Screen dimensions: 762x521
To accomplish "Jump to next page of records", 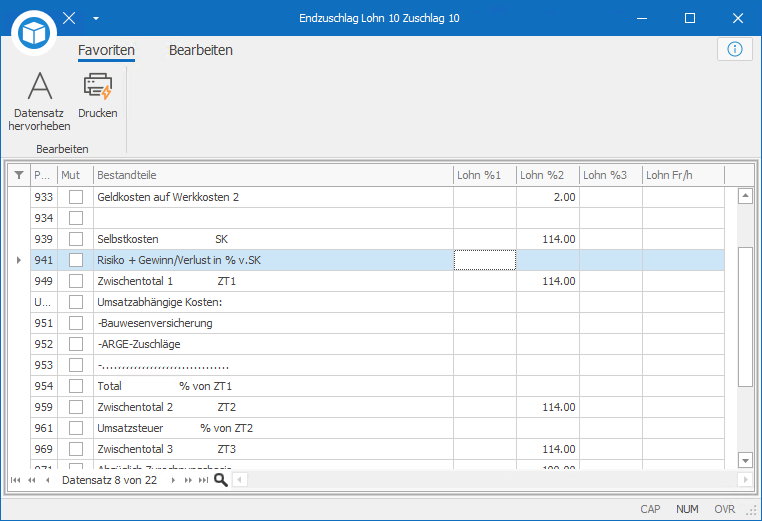I will (x=188, y=480).
